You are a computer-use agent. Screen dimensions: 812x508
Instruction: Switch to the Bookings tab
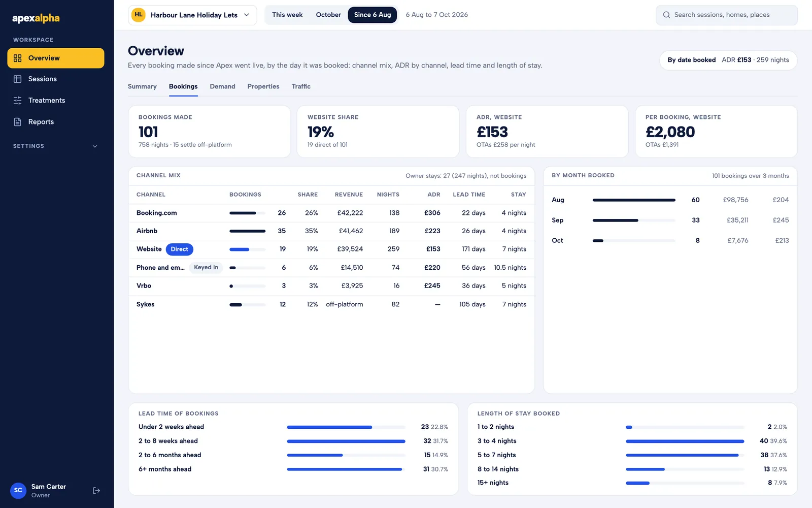tap(183, 86)
